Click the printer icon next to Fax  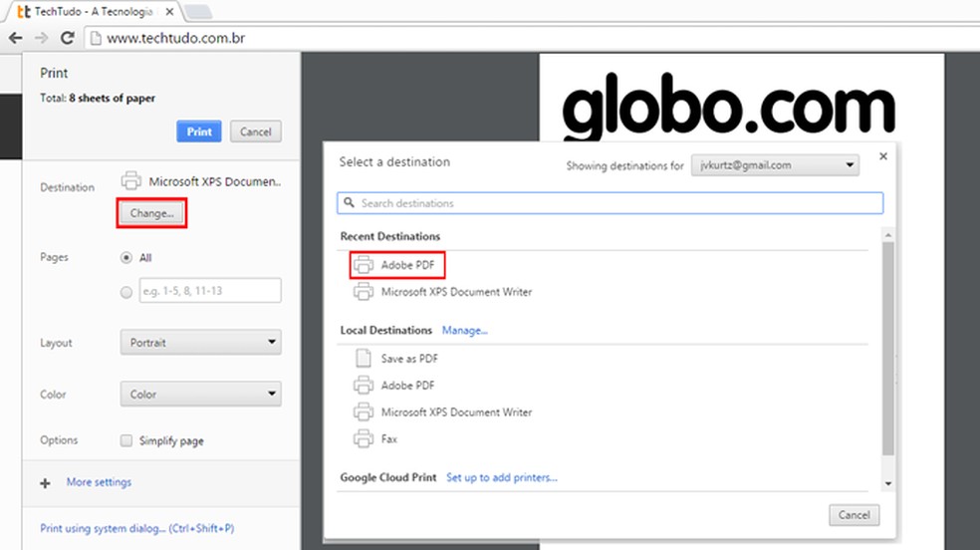[x=364, y=438]
